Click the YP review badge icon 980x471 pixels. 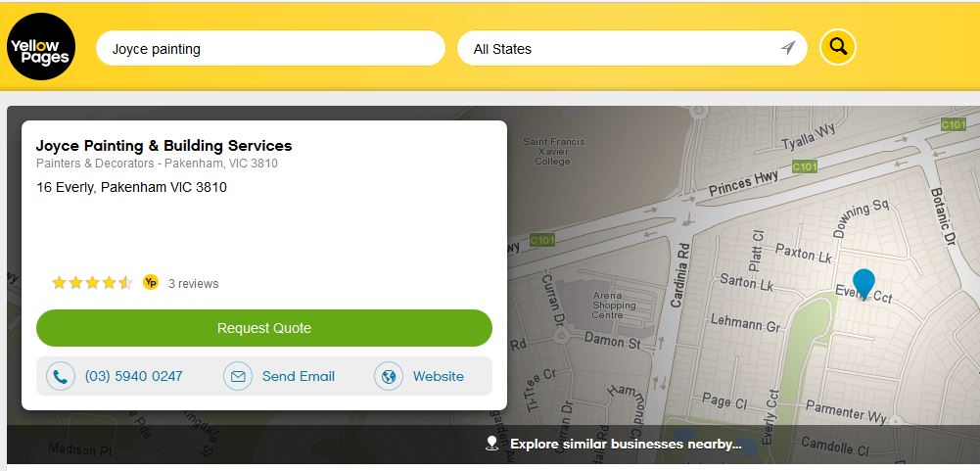[x=151, y=282]
